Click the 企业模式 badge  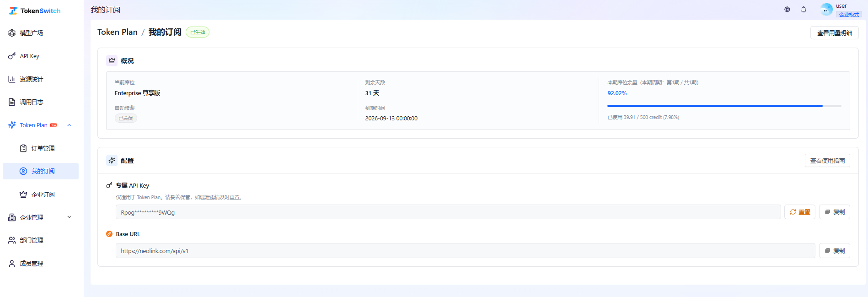[849, 15]
